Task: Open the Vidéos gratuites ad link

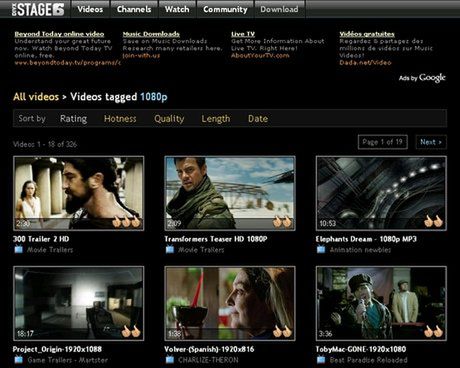Action: point(367,34)
